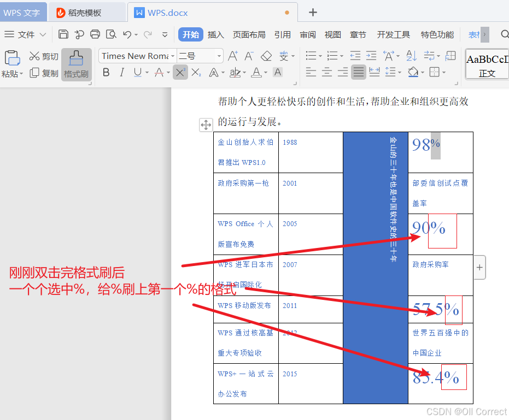Click the table cell containing 1988
Screen dimensions: 509x420
311,152
